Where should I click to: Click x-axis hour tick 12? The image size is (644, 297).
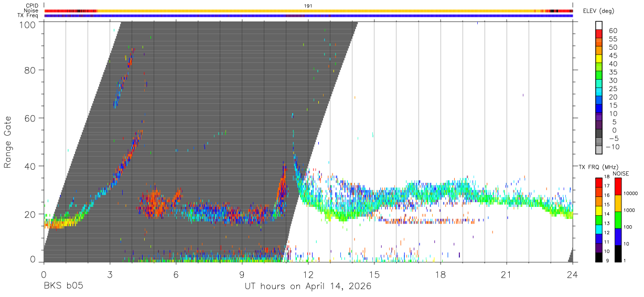point(308,274)
